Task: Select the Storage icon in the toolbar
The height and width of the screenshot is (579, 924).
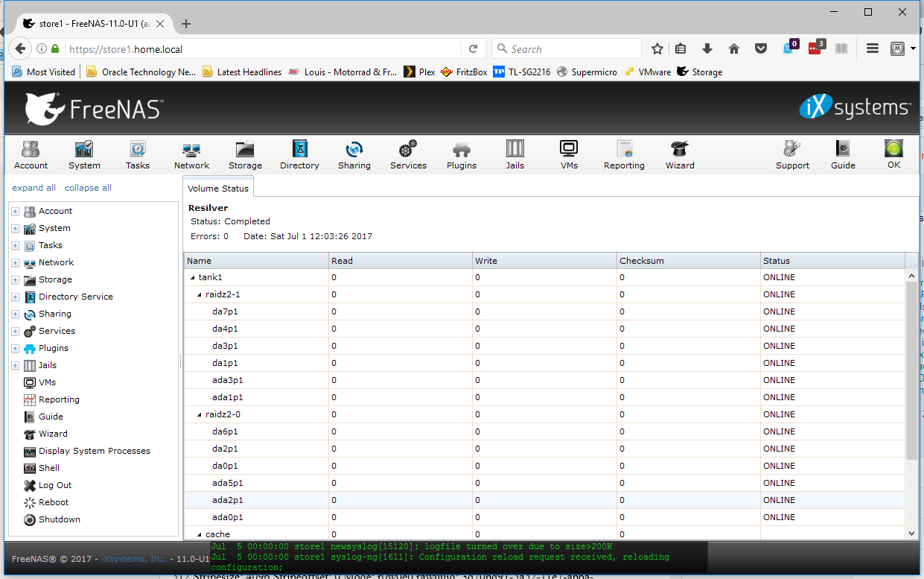Action: click(x=245, y=154)
